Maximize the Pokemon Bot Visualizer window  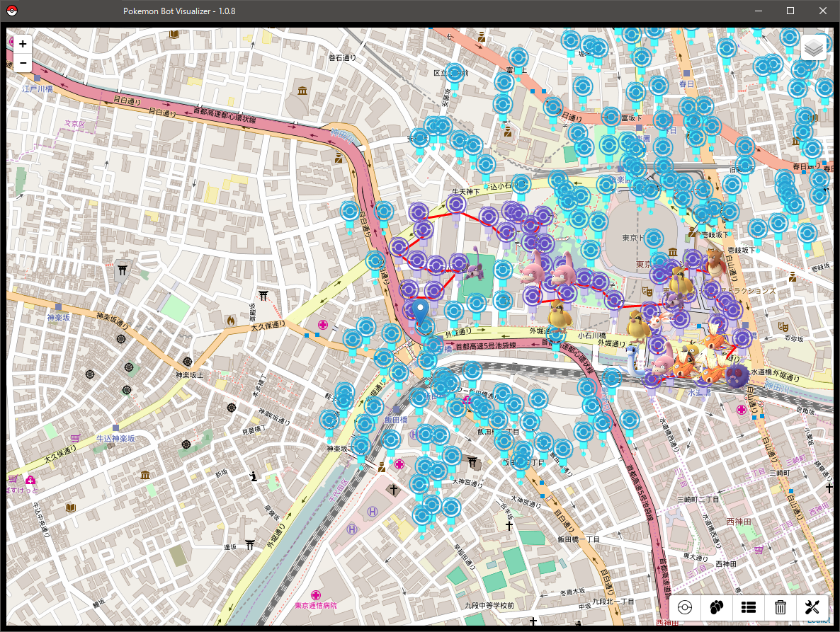point(790,11)
